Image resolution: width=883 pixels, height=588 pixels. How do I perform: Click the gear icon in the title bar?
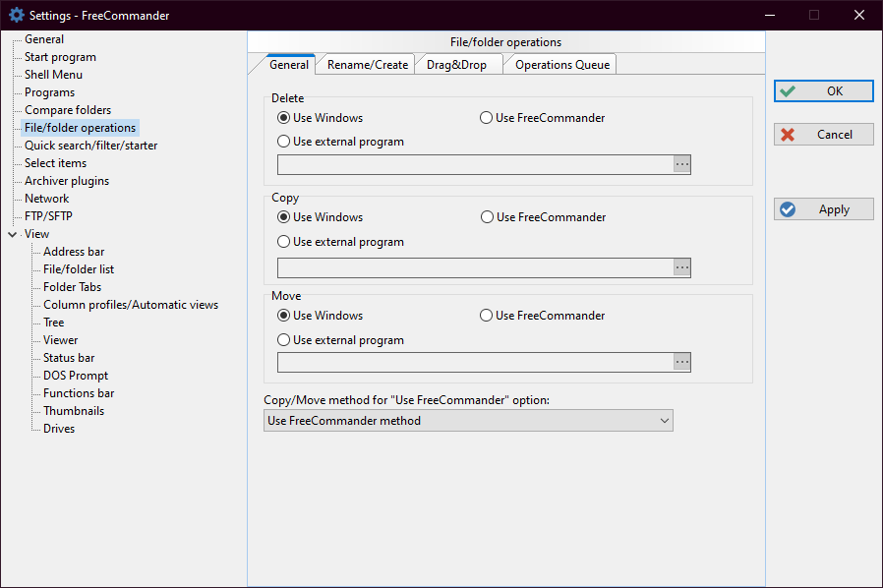pos(16,15)
